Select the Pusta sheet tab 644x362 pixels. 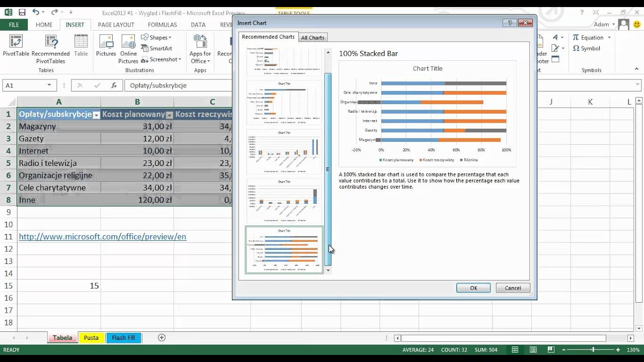pos(91,338)
